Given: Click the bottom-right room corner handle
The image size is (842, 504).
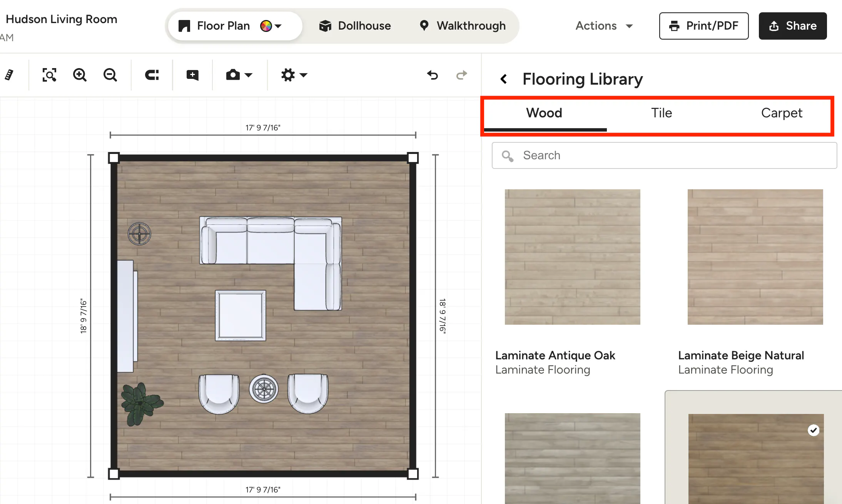Looking at the screenshot, I should click(x=413, y=474).
